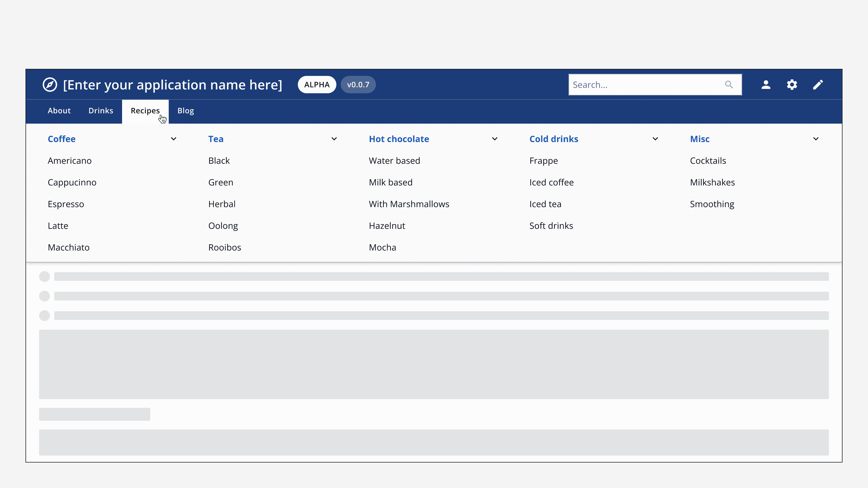The height and width of the screenshot is (488, 868).
Task: Click the v0.0.7 version badge
Action: [358, 85]
